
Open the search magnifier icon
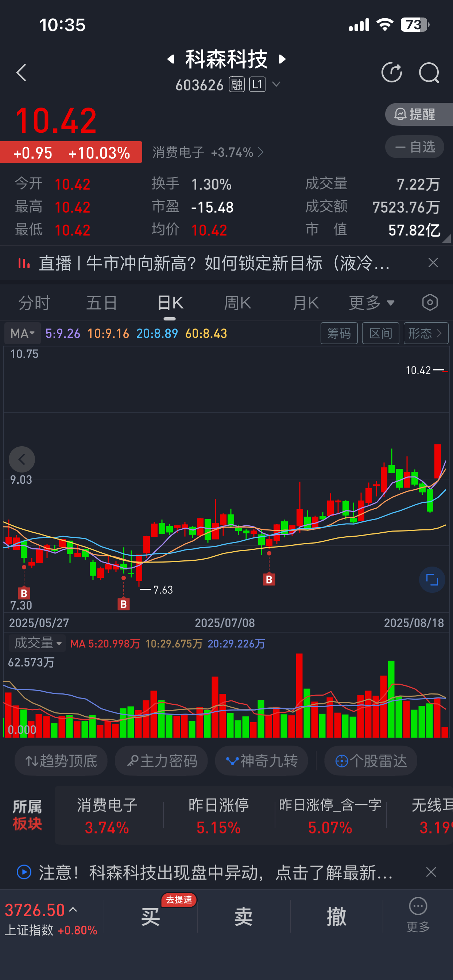point(429,72)
